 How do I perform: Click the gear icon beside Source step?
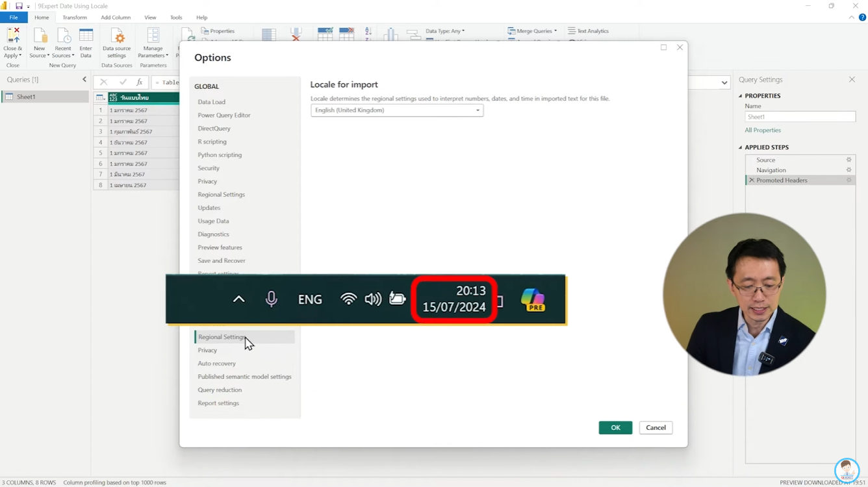[849, 160]
